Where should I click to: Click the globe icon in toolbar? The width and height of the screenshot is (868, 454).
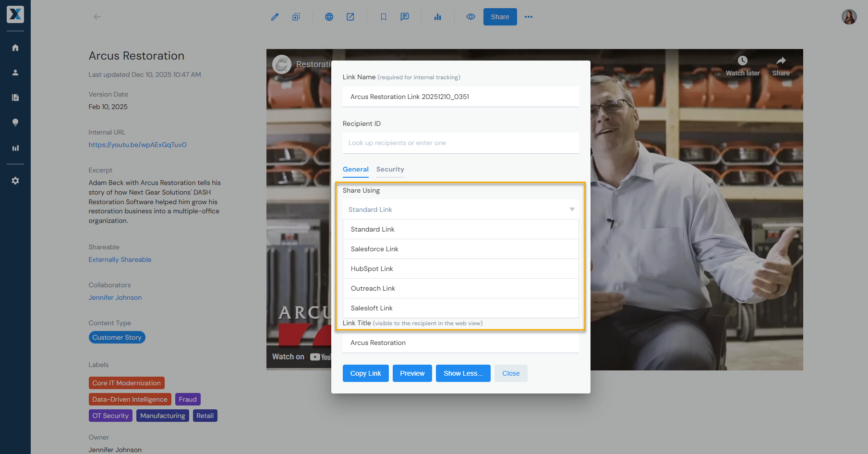(x=329, y=17)
